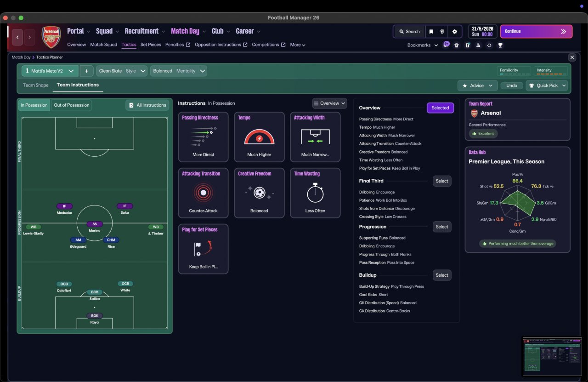Open the Play for Set Pieces card
588x382 pixels.
203,249
